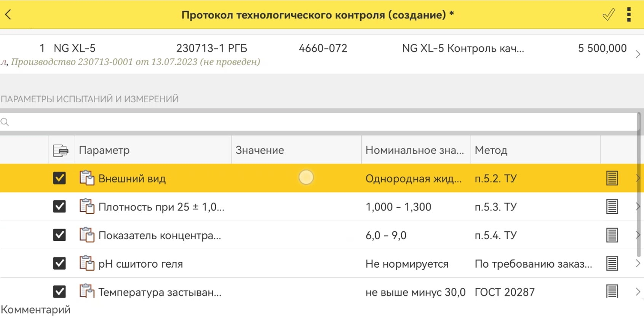The height and width of the screenshot is (317, 644).
Task: Click the checkmark save icon
Action: (608, 14)
